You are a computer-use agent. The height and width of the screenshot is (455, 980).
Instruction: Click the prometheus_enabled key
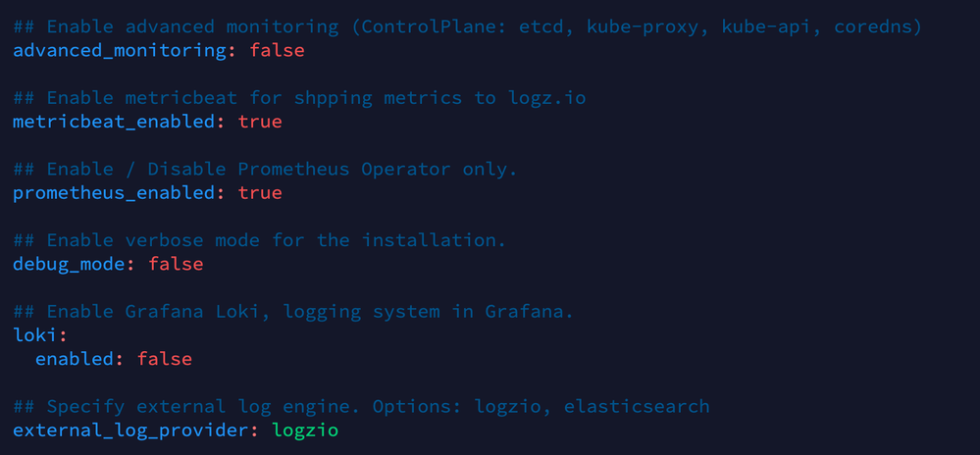coord(114,193)
